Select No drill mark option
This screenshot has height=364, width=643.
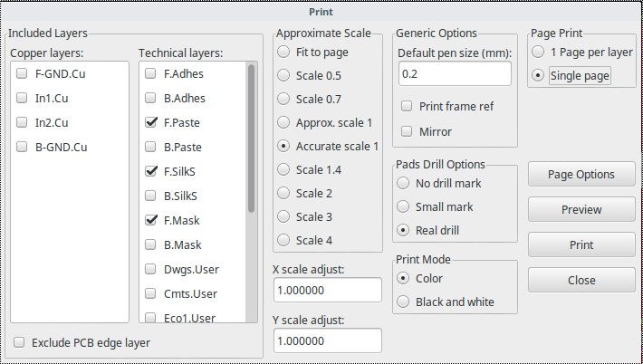(403, 183)
